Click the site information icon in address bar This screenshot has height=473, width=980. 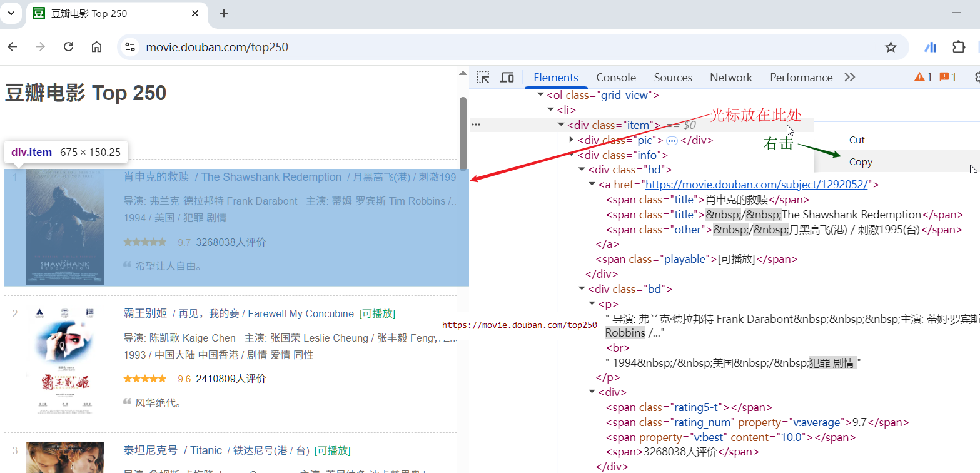[129, 47]
